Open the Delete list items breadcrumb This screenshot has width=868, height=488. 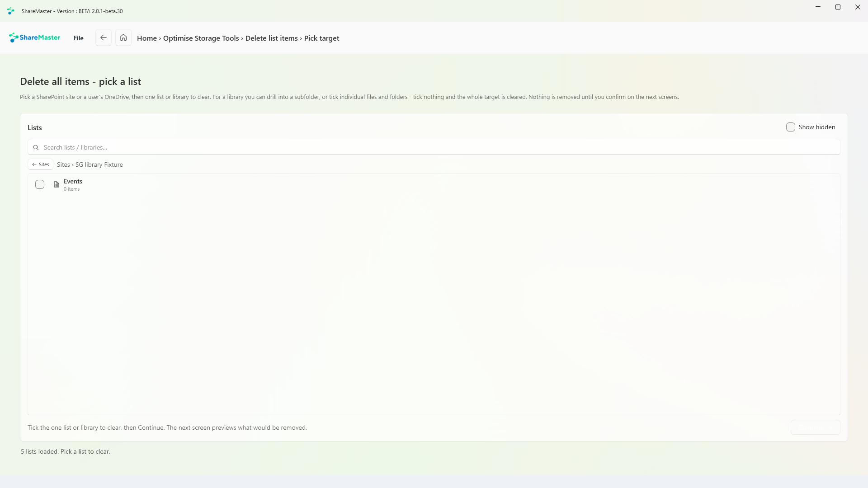click(x=271, y=38)
